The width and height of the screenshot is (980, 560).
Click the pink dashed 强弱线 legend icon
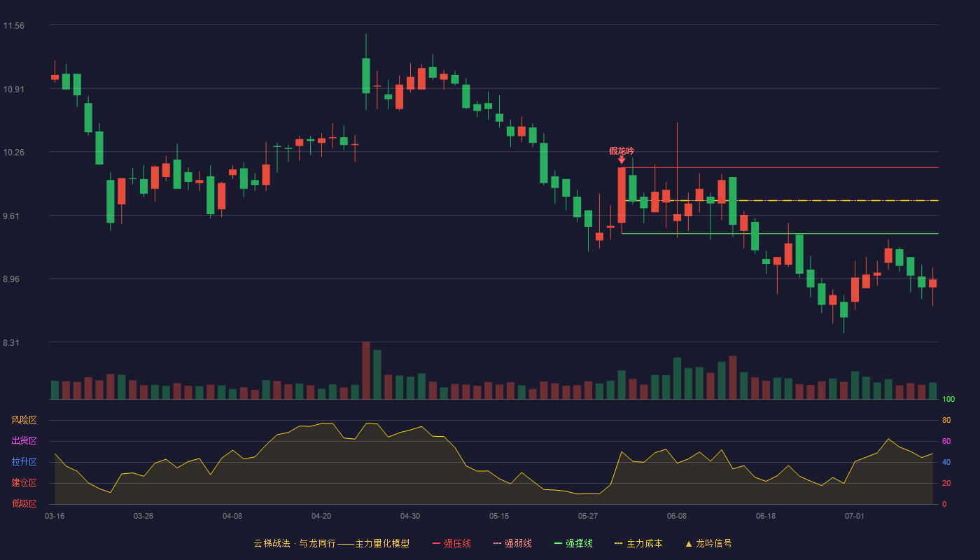click(x=497, y=543)
